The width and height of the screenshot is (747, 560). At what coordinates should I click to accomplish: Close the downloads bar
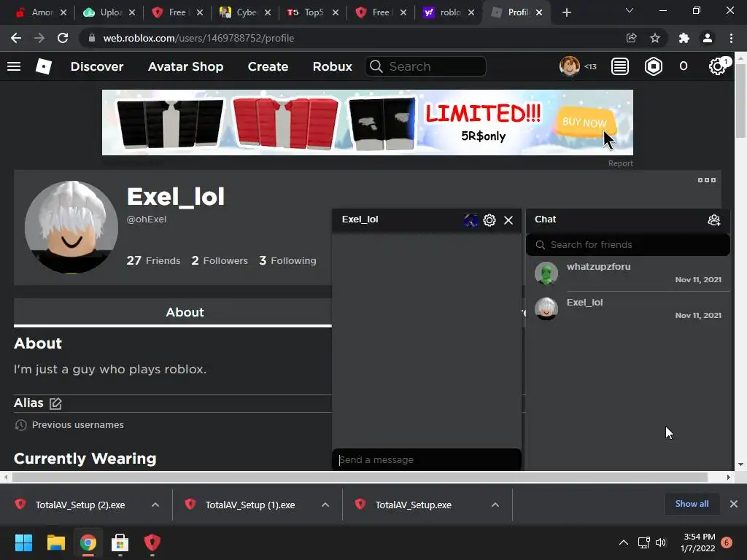pos(734,504)
